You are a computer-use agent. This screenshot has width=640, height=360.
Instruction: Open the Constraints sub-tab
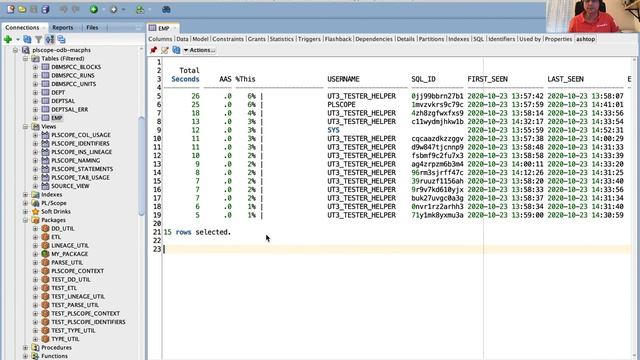228,39
